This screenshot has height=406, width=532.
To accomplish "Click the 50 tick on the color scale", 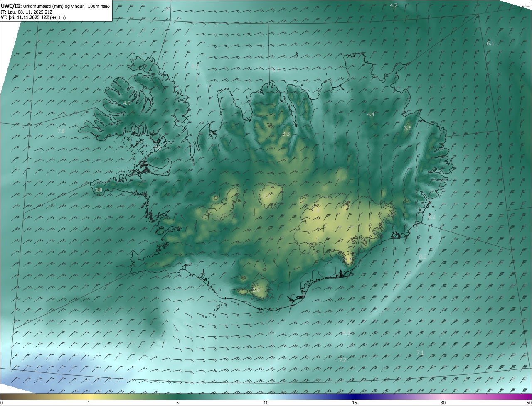I will pyautogui.click(x=529, y=403).
